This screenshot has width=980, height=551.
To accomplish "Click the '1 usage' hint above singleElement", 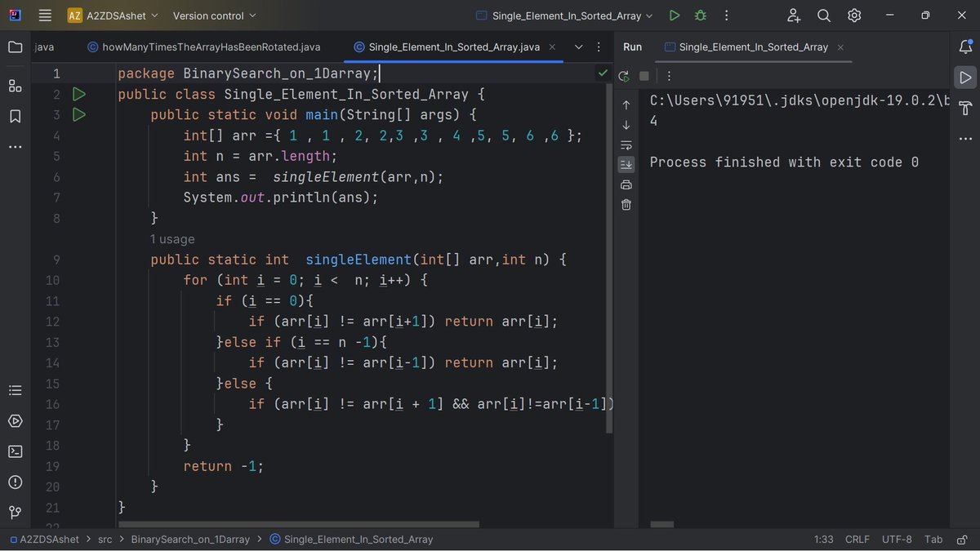I will (x=172, y=238).
